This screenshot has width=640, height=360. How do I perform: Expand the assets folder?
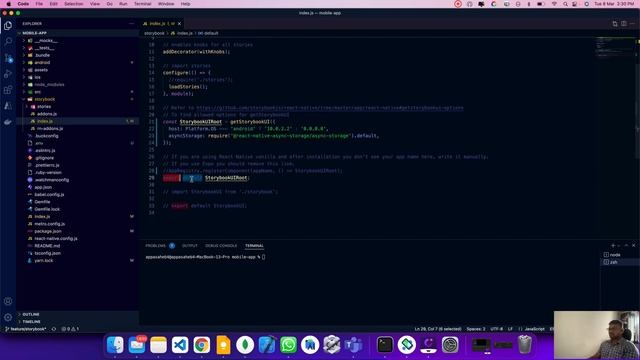tap(41, 70)
